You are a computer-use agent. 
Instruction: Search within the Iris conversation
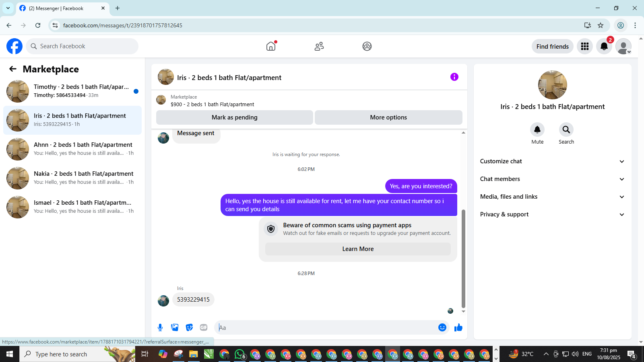566,130
